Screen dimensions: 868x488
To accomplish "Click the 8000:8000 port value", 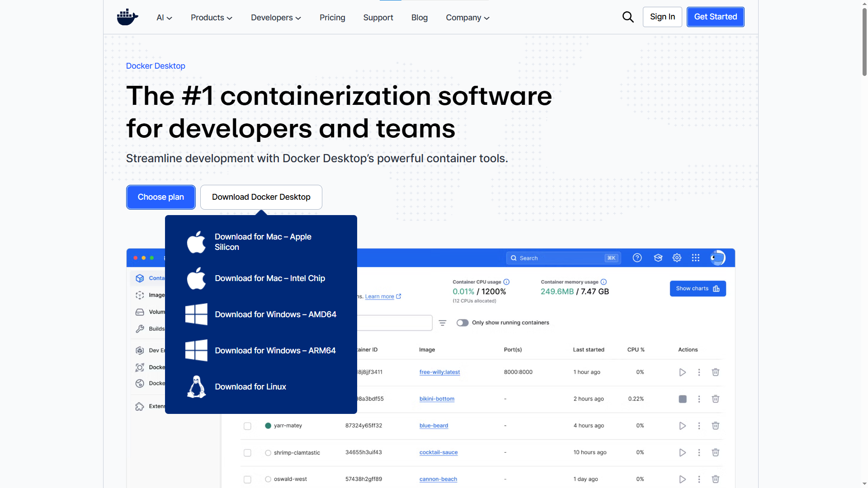I will click(518, 372).
